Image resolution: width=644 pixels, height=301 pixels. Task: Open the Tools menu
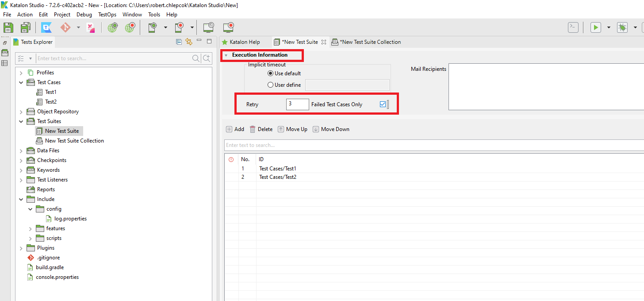click(x=154, y=15)
